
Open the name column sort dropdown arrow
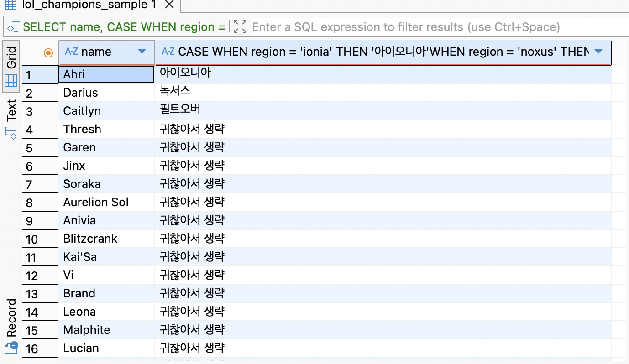(142, 52)
